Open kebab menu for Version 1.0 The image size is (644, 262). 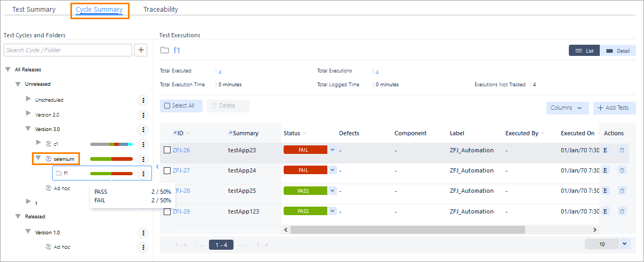point(142,233)
